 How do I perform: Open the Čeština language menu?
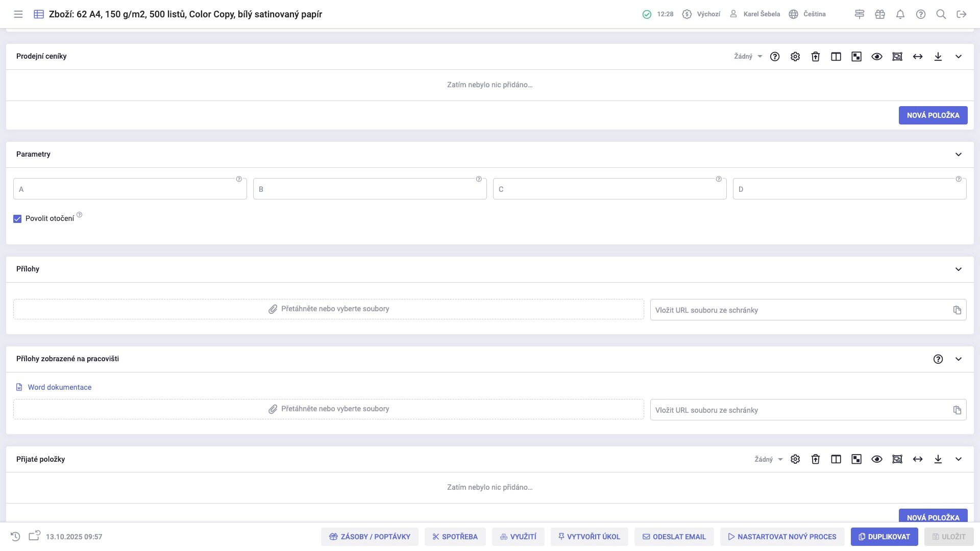[x=807, y=14]
